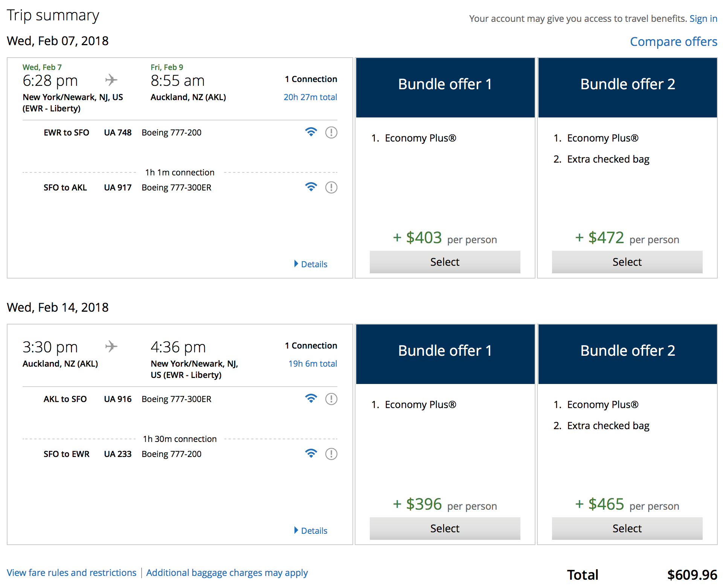
Task: Click the 19h 6m total duration link
Action: point(313,364)
